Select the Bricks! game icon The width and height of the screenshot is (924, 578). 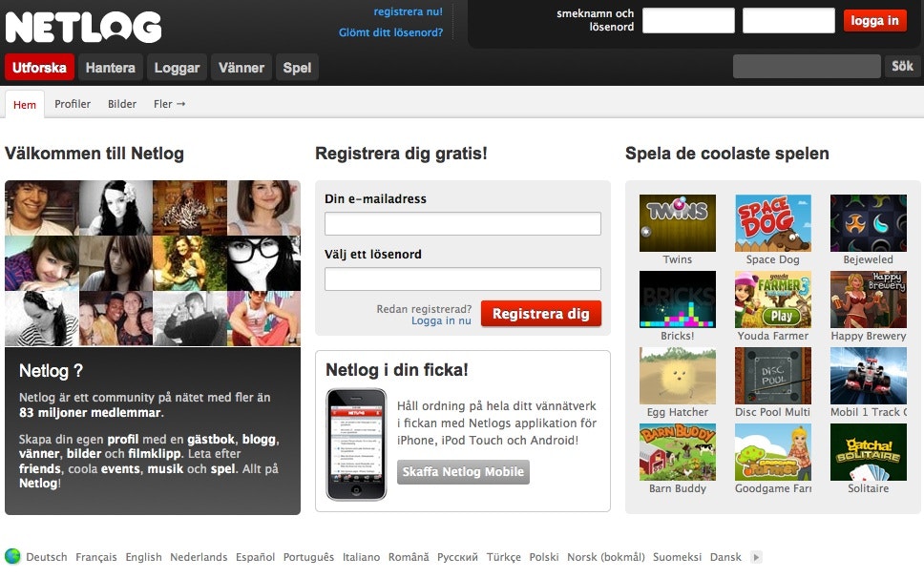point(677,299)
